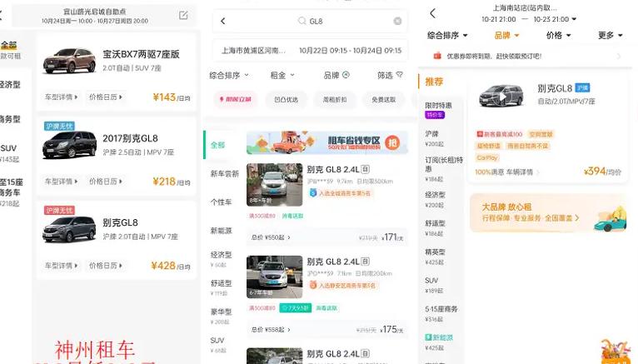Open the 8年+车龄 car photo
The height and width of the screenshot is (364, 638).
[x=274, y=185]
